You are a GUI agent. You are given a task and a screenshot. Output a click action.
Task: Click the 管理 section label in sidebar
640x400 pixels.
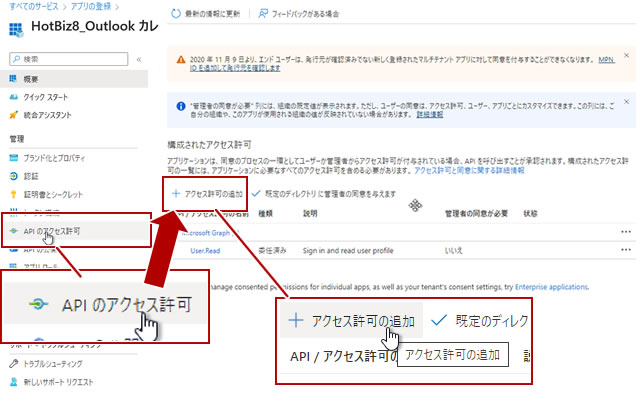click(x=17, y=139)
